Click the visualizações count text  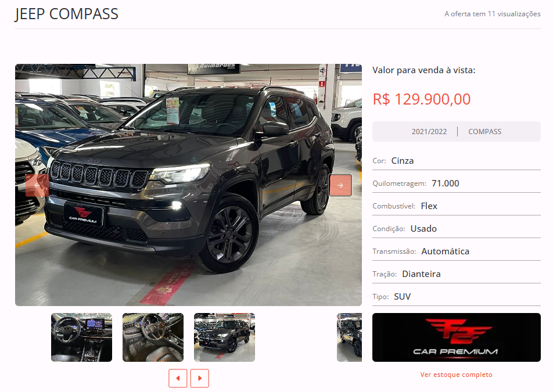(493, 14)
